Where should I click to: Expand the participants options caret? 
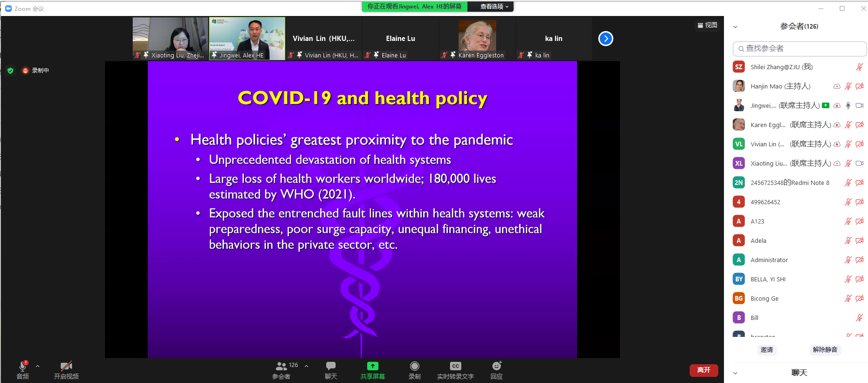click(306, 366)
